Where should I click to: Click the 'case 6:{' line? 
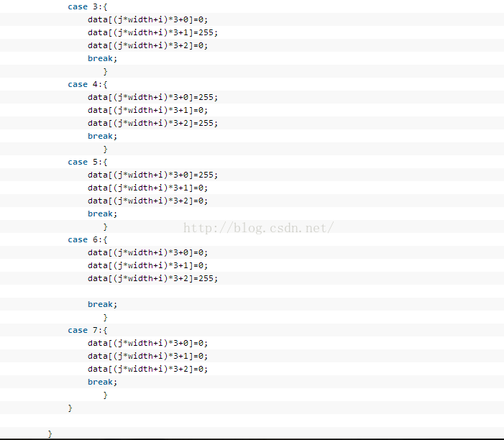[x=88, y=239]
